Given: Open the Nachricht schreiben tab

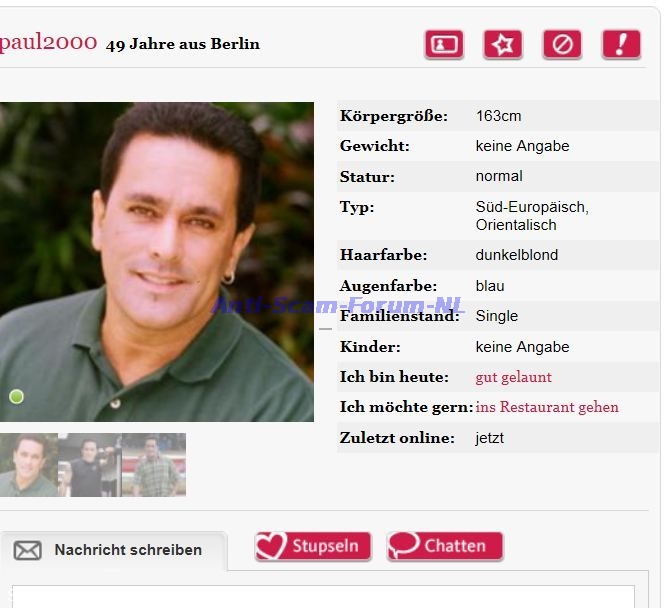Looking at the screenshot, I should pos(127,550).
